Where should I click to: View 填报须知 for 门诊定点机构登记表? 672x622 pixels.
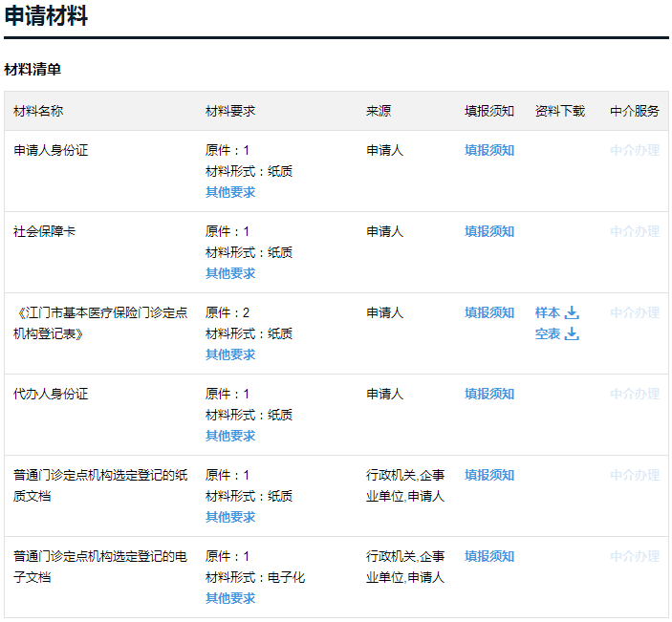[489, 312]
